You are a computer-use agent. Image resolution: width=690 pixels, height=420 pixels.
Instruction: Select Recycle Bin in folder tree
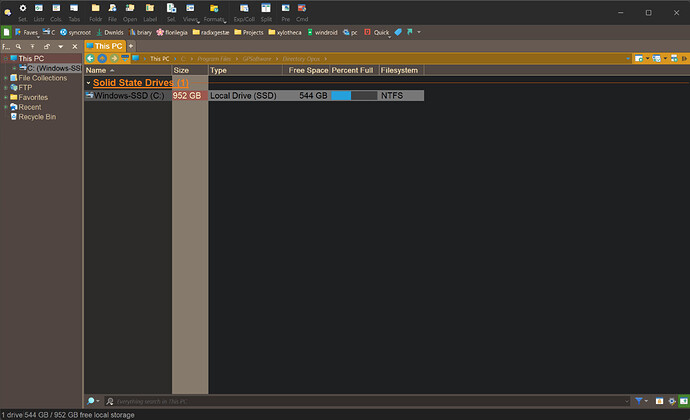[x=38, y=117]
